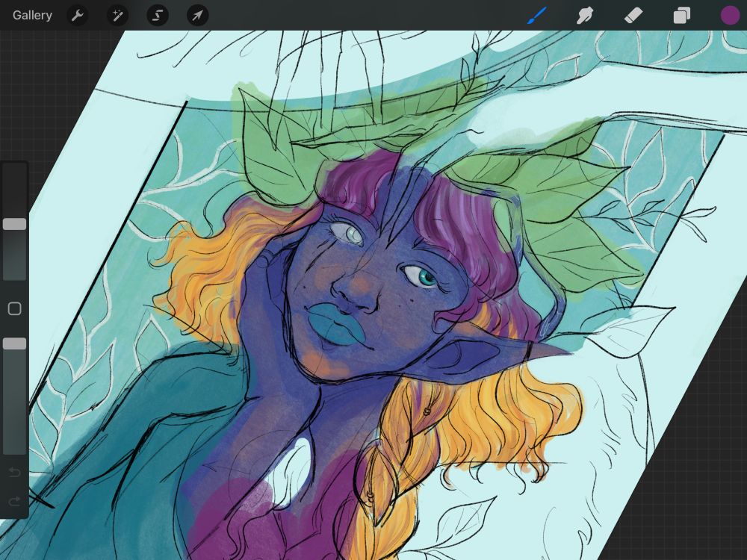The height and width of the screenshot is (560, 747).
Task: Select the Brush tool
Action: coord(537,16)
